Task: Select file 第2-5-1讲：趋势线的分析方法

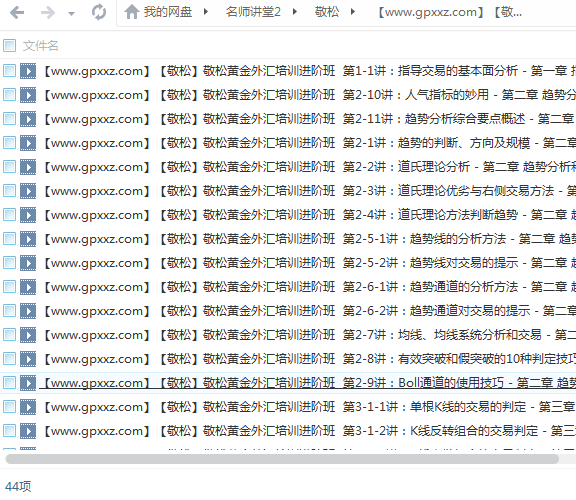Action: tap(309, 239)
